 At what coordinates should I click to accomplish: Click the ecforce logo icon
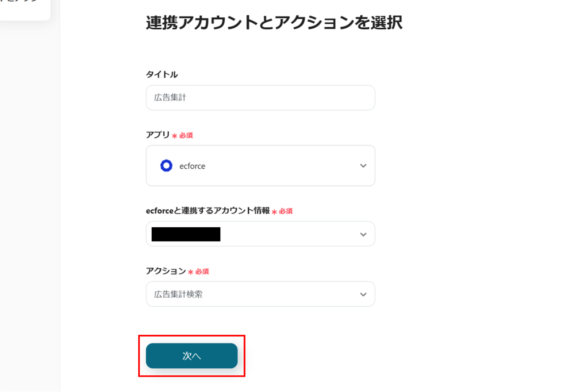(x=166, y=166)
